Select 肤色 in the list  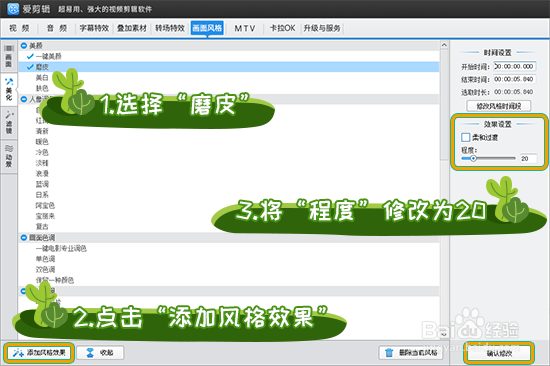(42, 88)
